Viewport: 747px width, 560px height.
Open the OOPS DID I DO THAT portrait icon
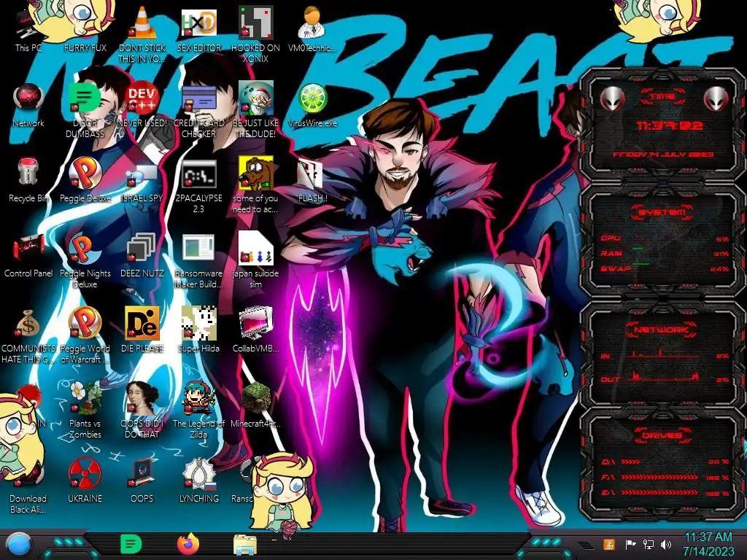tap(142, 411)
